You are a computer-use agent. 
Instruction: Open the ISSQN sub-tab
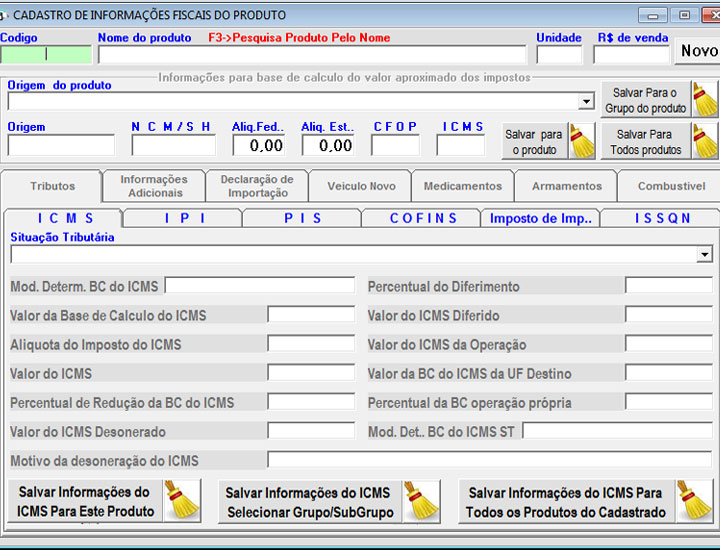pyautogui.click(x=662, y=218)
